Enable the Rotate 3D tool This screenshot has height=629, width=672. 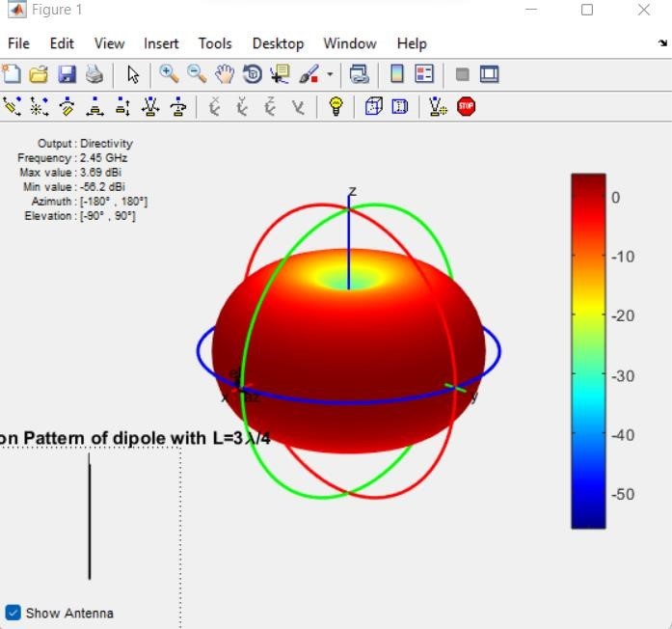point(253,74)
